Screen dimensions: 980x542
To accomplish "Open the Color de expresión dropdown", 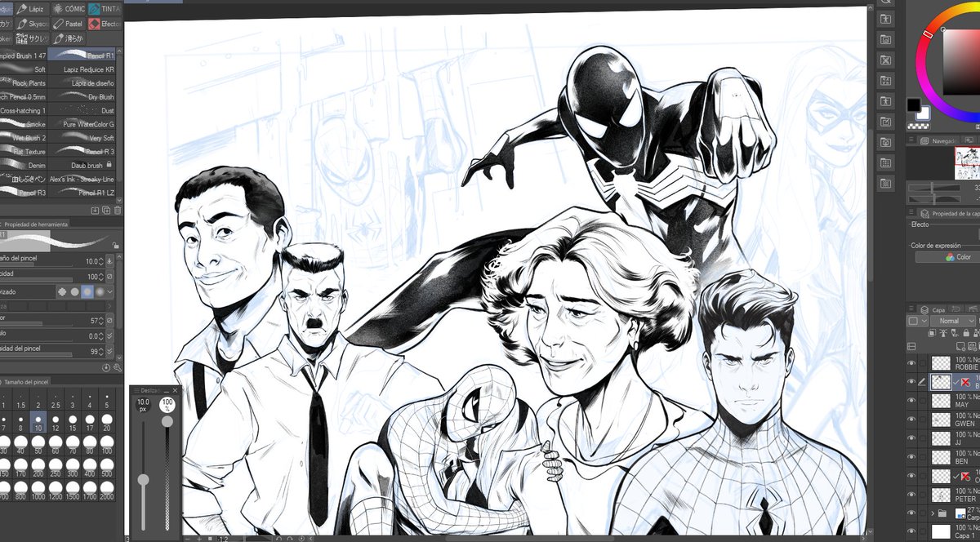I will [947, 257].
